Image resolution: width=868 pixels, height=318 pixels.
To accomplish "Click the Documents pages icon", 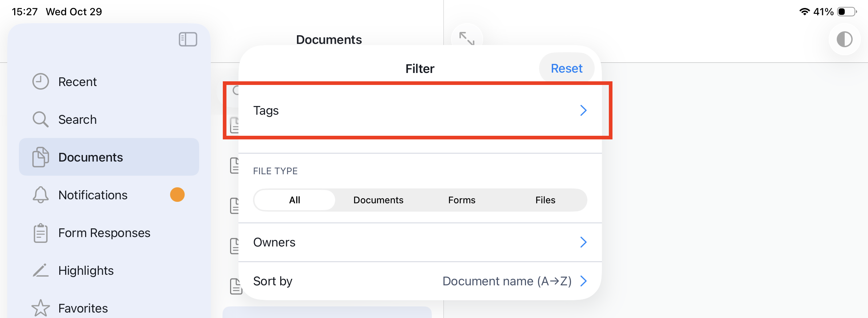I will click(40, 157).
